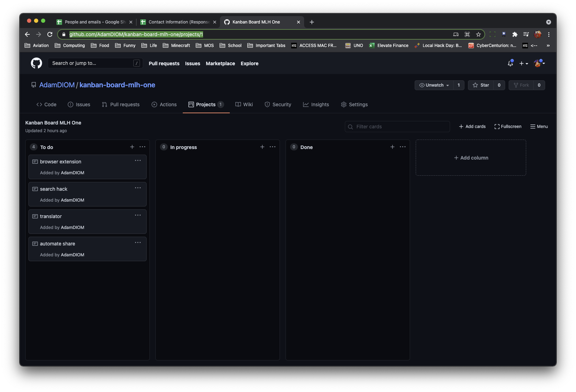Bookmark this page with the star icon
Image resolution: width=576 pixels, height=392 pixels.
click(x=478, y=34)
